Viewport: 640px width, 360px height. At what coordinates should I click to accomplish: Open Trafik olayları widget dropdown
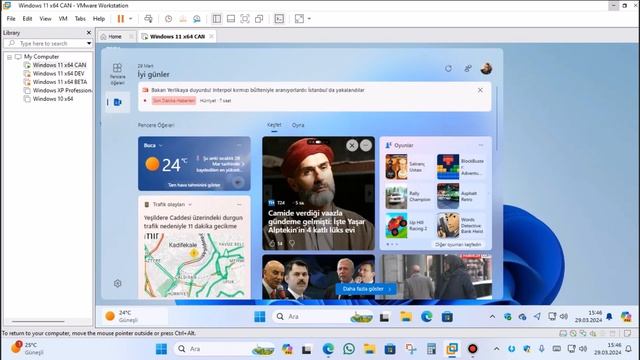(x=190, y=204)
